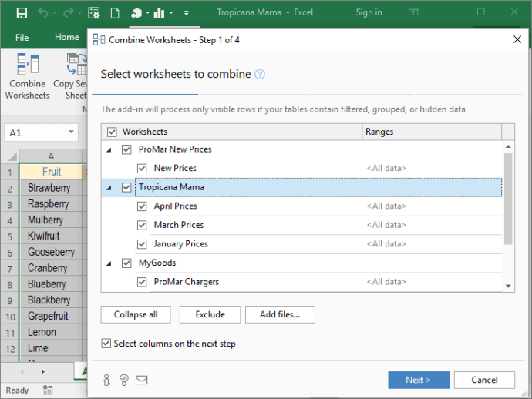Click the info icon at dialog bottom
This screenshot has width=532, height=399.
pyautogui.click(x=106, y=380)
